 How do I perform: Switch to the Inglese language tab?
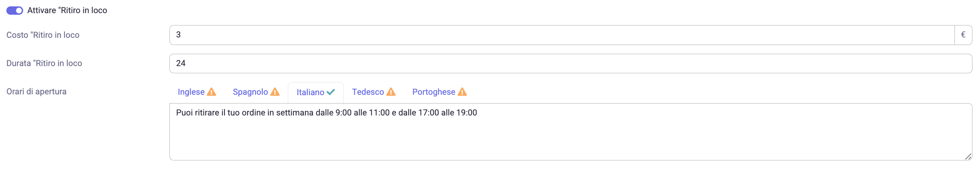tap(197, 92)
